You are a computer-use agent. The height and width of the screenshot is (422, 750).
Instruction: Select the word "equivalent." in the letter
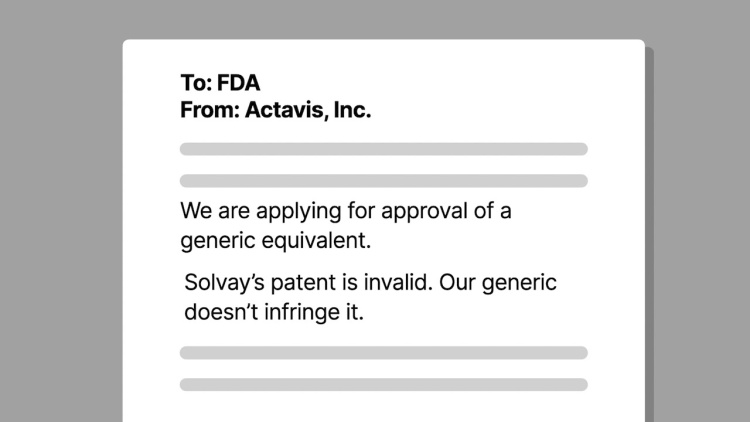(x=316, y=241)
